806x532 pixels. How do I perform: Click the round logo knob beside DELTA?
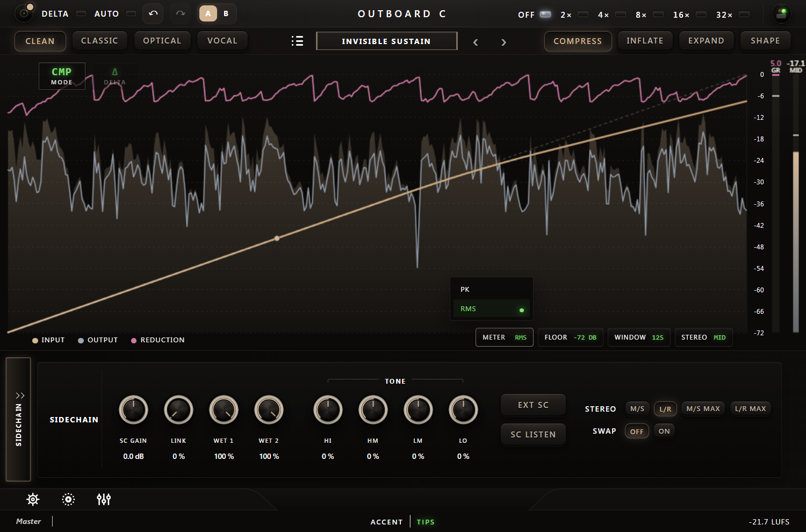point(24,13)
